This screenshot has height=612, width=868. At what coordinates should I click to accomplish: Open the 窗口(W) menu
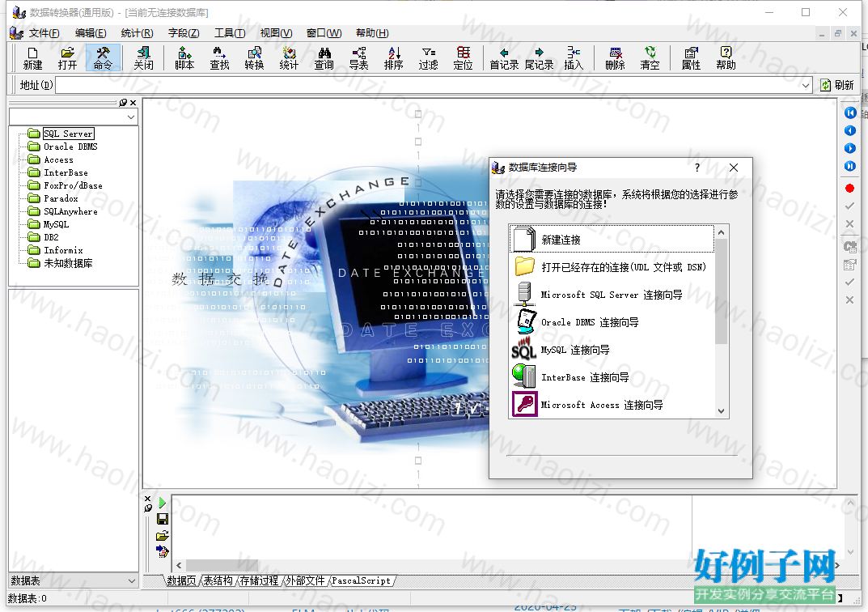tap(324, 33)
